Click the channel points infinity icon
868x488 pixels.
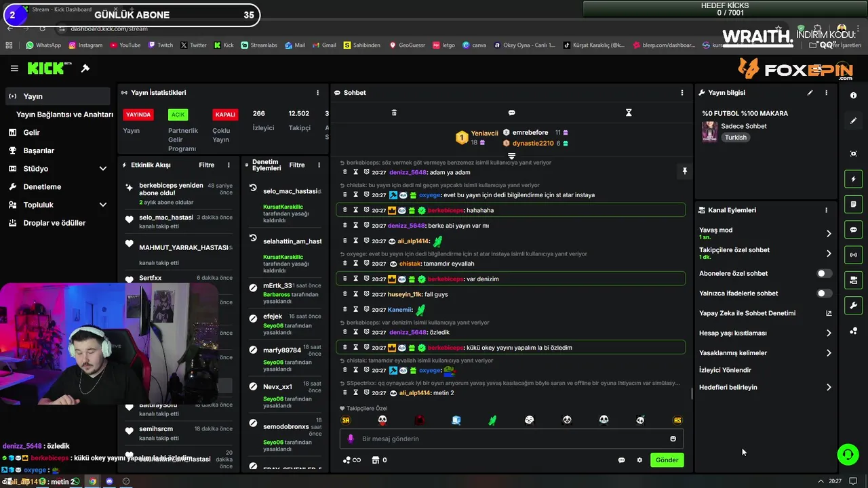pos(352,460)
